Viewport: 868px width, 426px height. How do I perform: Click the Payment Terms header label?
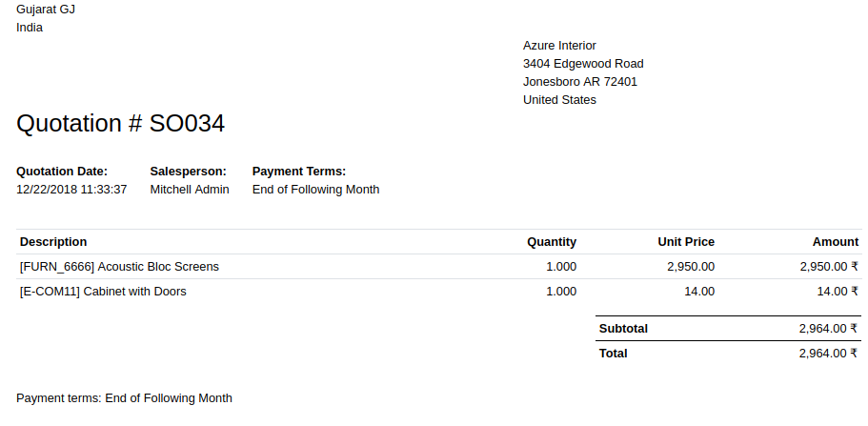click(x=299, y=172)
